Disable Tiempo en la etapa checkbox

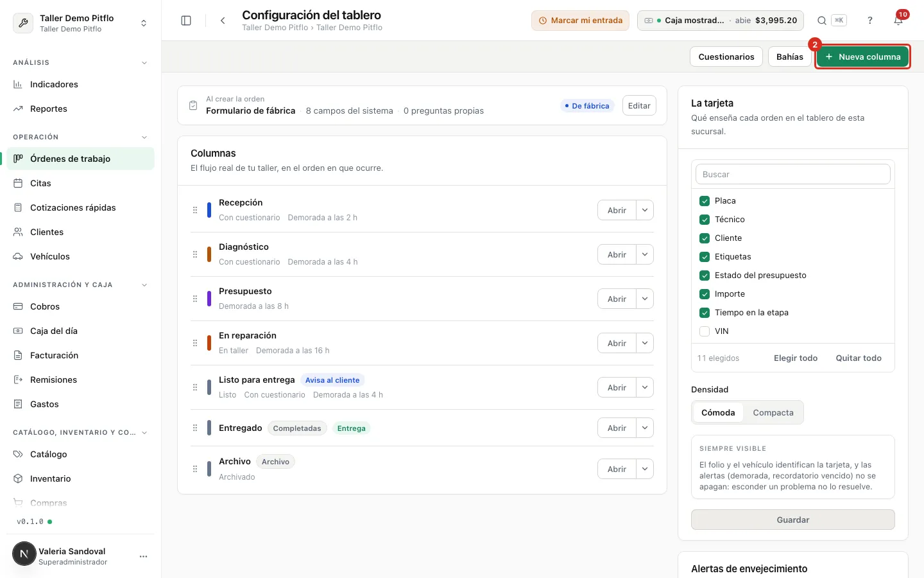(705, 313)
